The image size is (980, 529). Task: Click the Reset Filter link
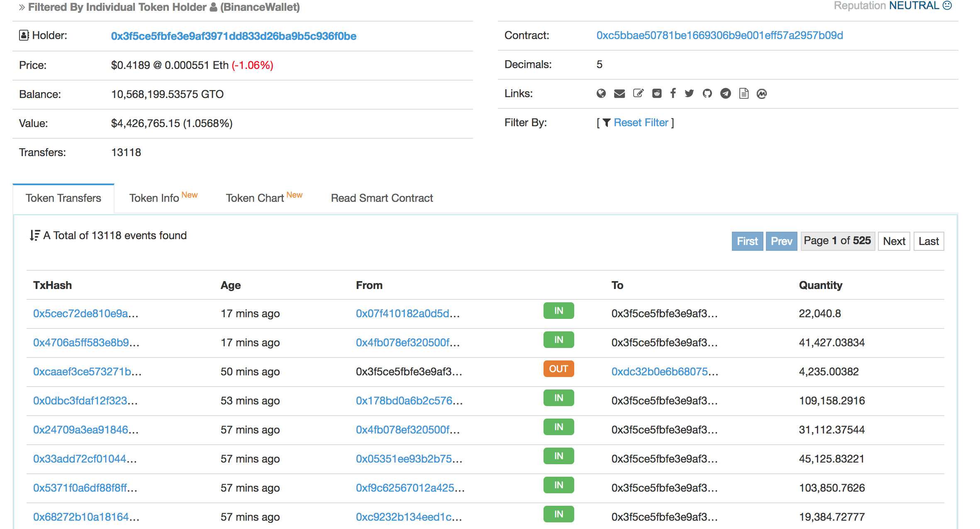pyautogui.click(x=641, y=122)
